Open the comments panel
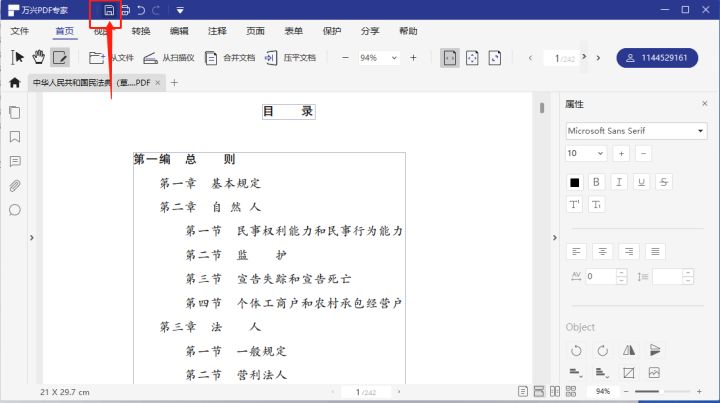The image size is (720, 403). [15, 161]
